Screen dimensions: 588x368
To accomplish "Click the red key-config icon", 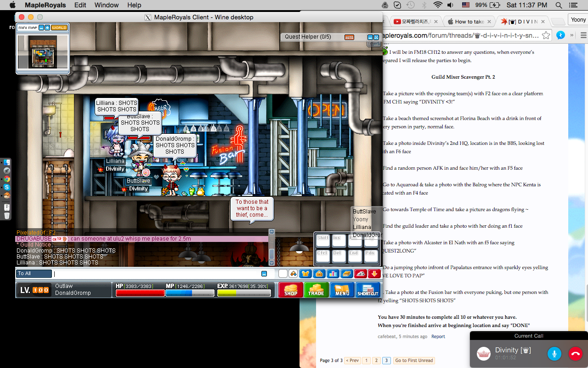I will point(361,274).
